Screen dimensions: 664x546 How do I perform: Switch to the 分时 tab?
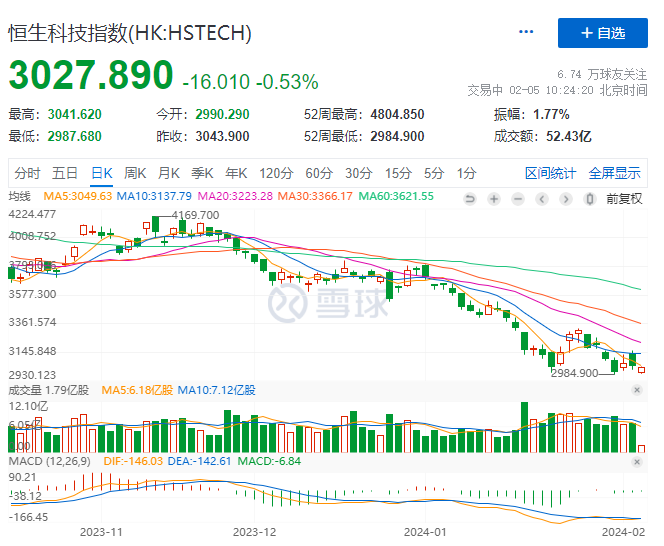[27, 173]
